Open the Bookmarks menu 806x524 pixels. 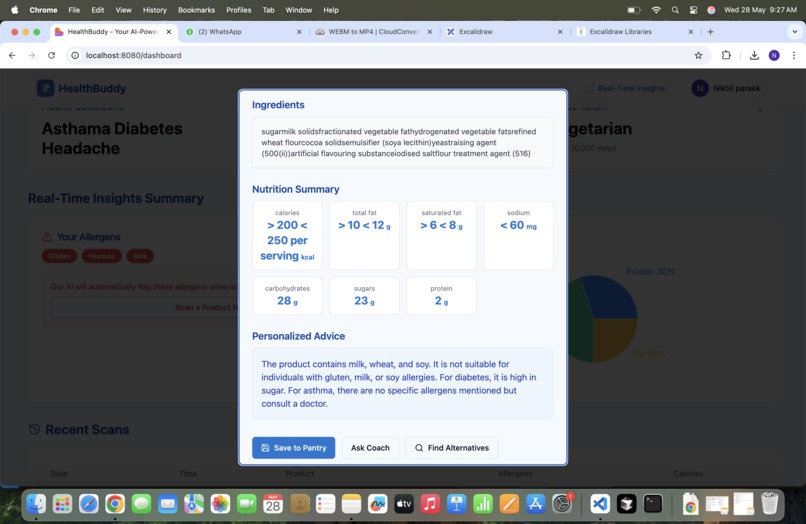click(x=196, y=10)
